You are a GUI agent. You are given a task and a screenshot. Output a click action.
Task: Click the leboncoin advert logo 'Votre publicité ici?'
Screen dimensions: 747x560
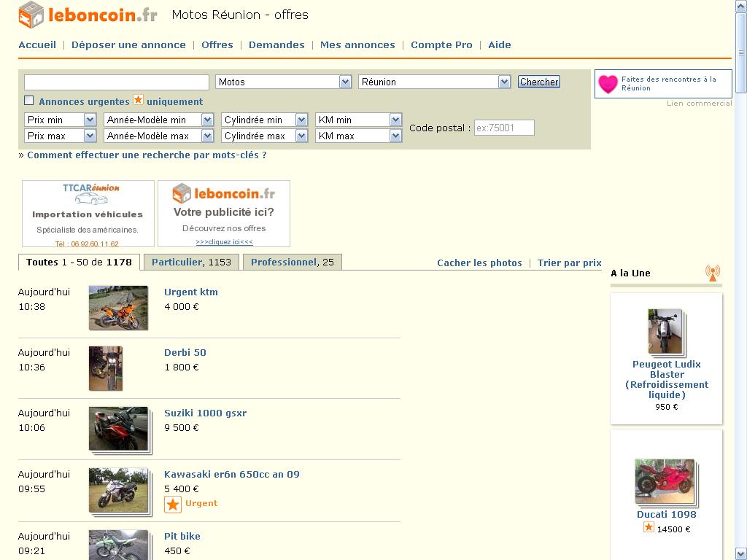pyautogui.click(x=224, y=193)
